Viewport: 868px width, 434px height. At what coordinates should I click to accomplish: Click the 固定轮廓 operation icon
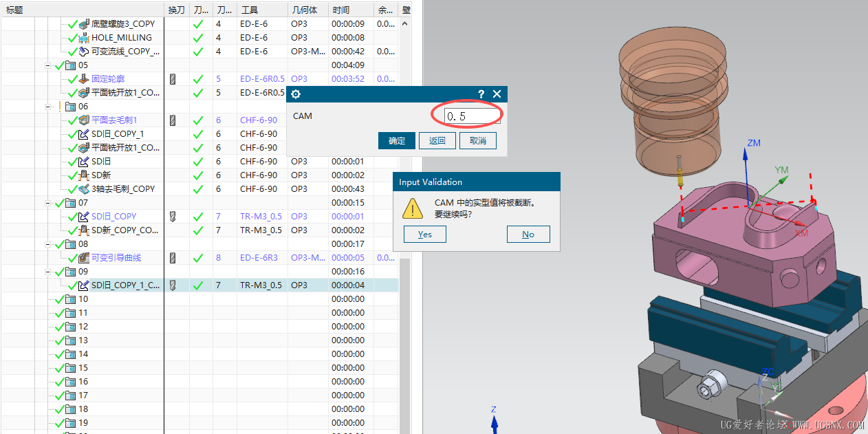point(84,79)
